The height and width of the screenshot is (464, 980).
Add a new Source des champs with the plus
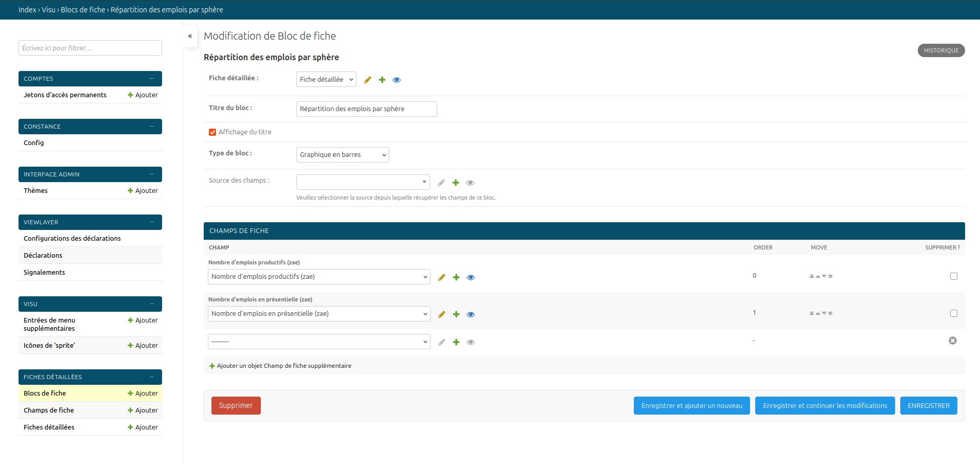click(456, 183)
